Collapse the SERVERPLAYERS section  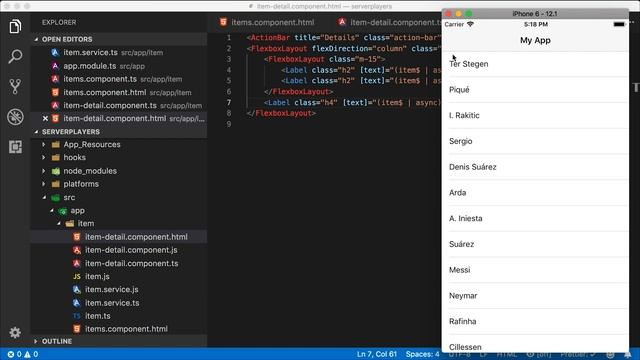click(x=37, y=132)
